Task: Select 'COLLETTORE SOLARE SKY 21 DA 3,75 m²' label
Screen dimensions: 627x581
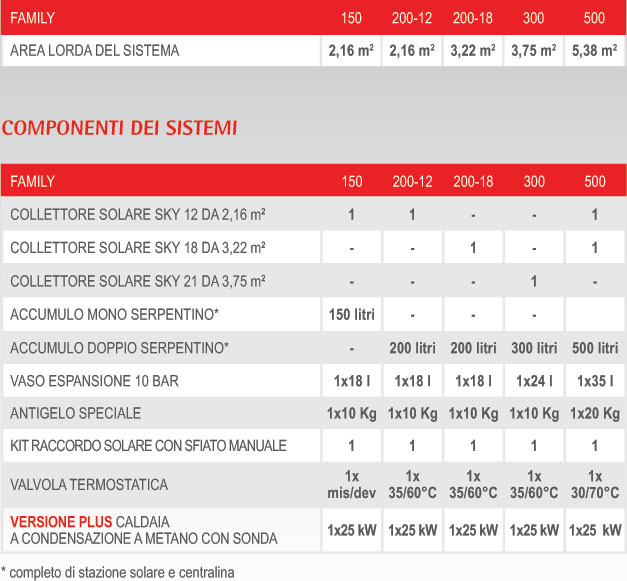Action: coord(138,281)
